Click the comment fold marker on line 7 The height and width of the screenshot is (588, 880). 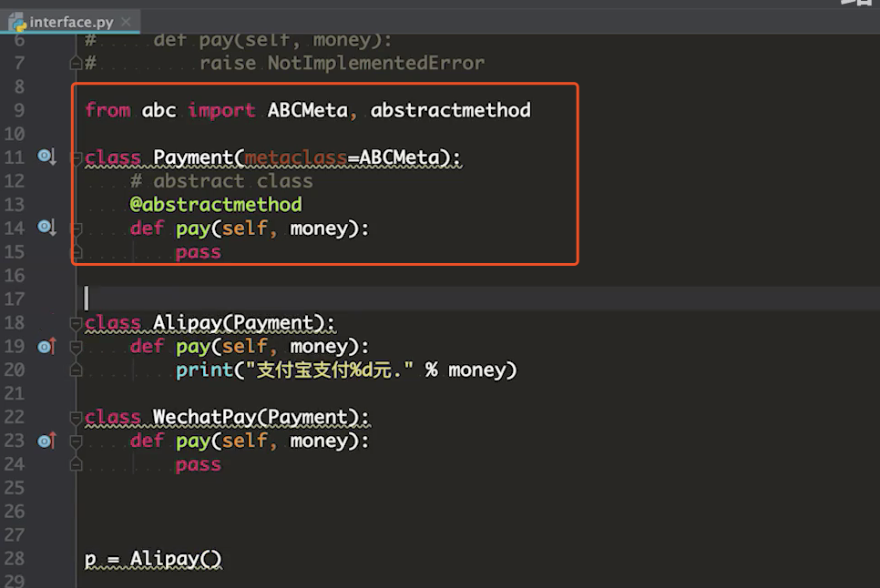[x=76, y=63]
